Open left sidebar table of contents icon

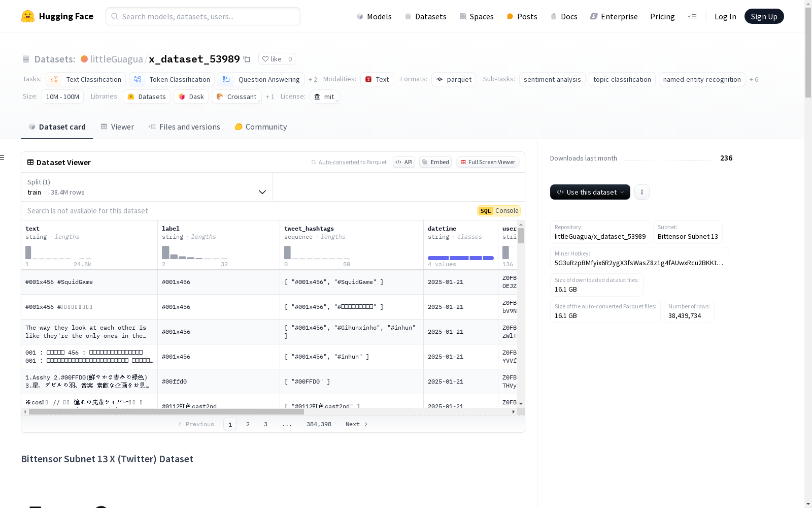click(3, 157)
